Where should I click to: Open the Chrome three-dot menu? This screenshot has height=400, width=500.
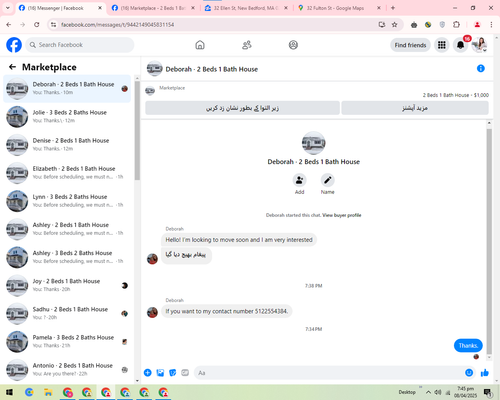click(x=491, y=25)
